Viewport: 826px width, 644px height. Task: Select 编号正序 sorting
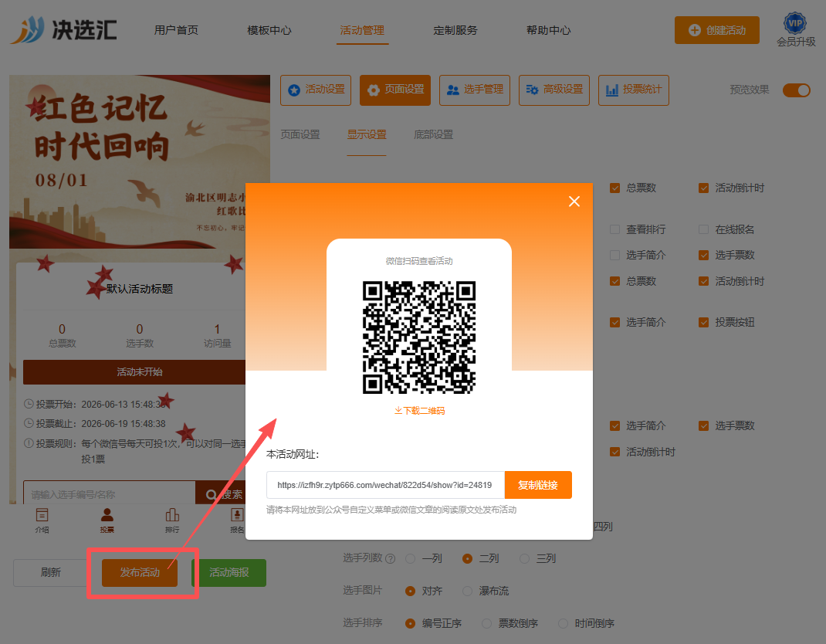pyautogui.click(x=411, y=623)
